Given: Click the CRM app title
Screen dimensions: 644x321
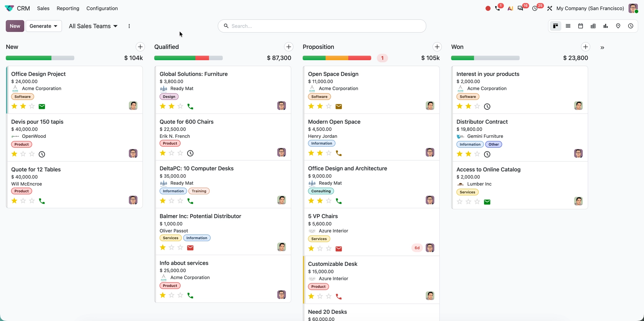Looking at the screenshot, I should (24, 8).
